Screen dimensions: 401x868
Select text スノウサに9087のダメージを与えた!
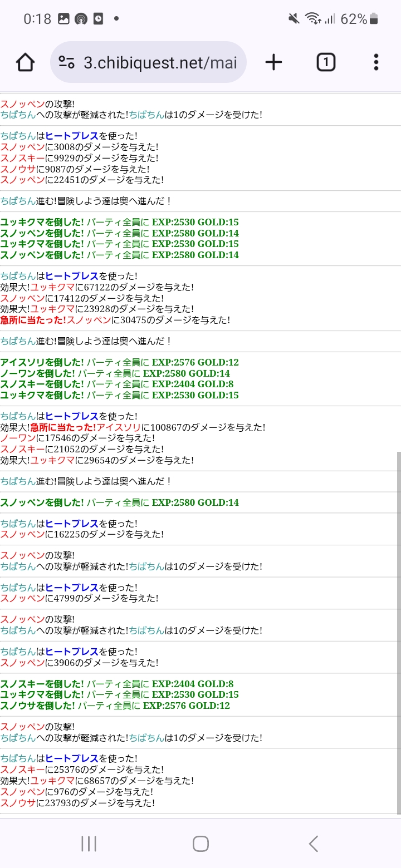pyautogui.click(x=75, y=169)
